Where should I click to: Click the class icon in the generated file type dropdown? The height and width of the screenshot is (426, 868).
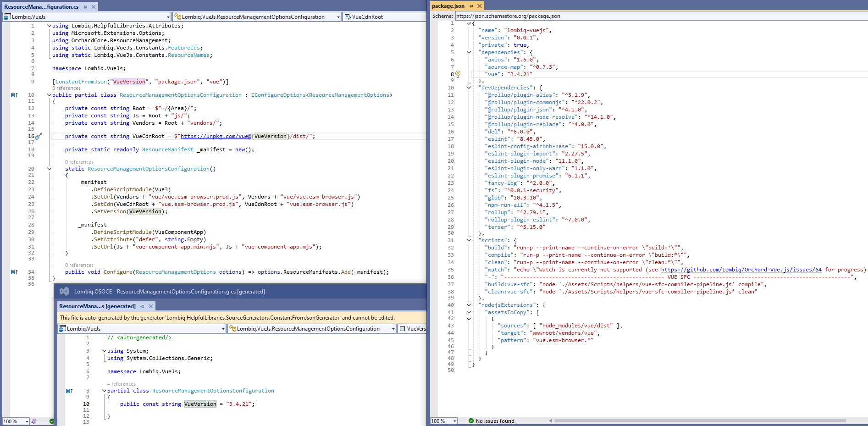tap(232, 328)
